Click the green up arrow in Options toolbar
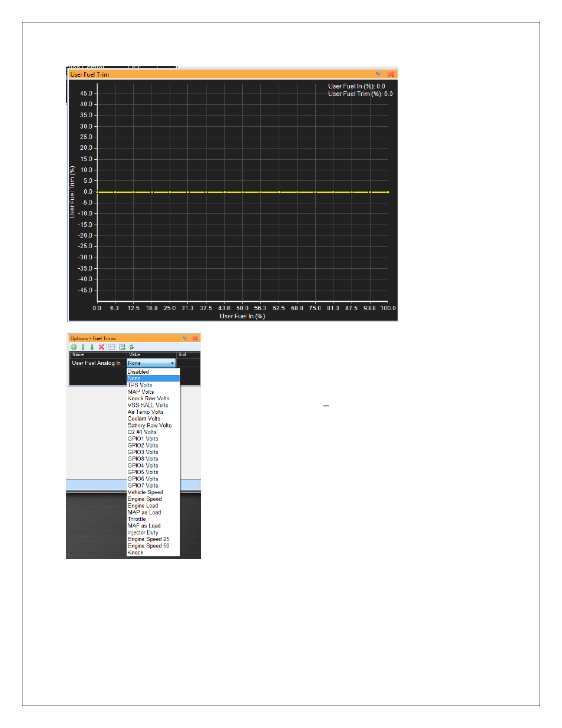The image size is (562, 728). pos(83,347)
